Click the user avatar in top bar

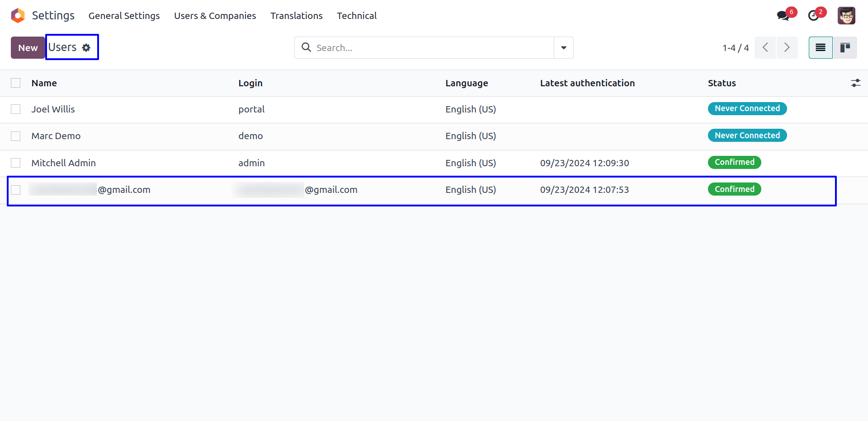(x=846, y=16)
